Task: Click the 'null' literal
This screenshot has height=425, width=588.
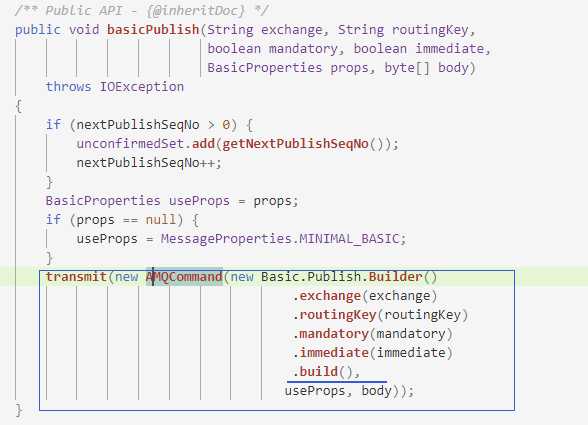Action: coord(160,219)
